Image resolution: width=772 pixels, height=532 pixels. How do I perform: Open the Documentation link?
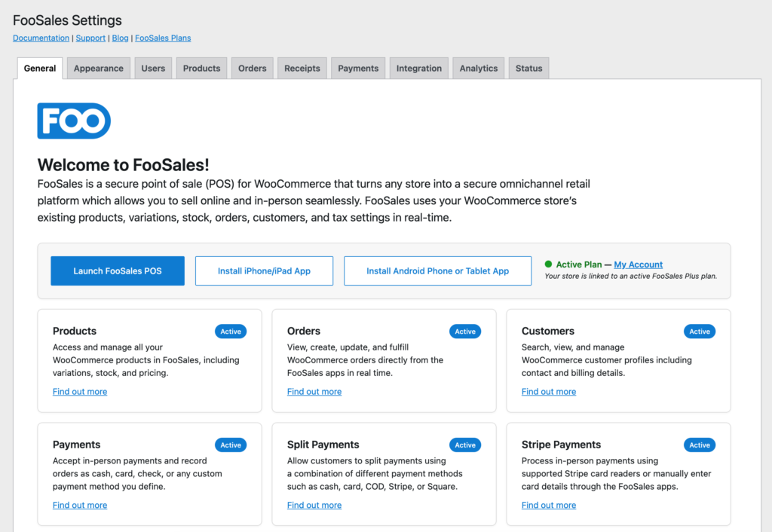(x=41, y=38)
